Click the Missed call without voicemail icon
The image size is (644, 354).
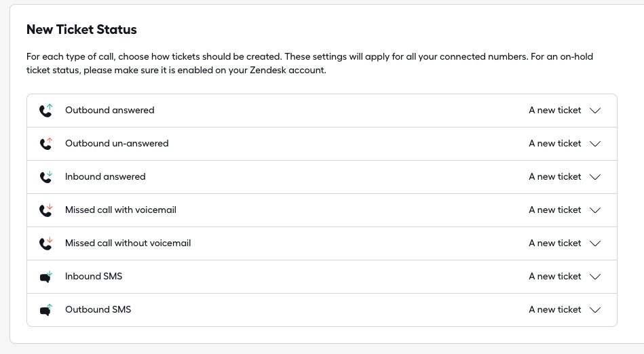click(46, 243)
